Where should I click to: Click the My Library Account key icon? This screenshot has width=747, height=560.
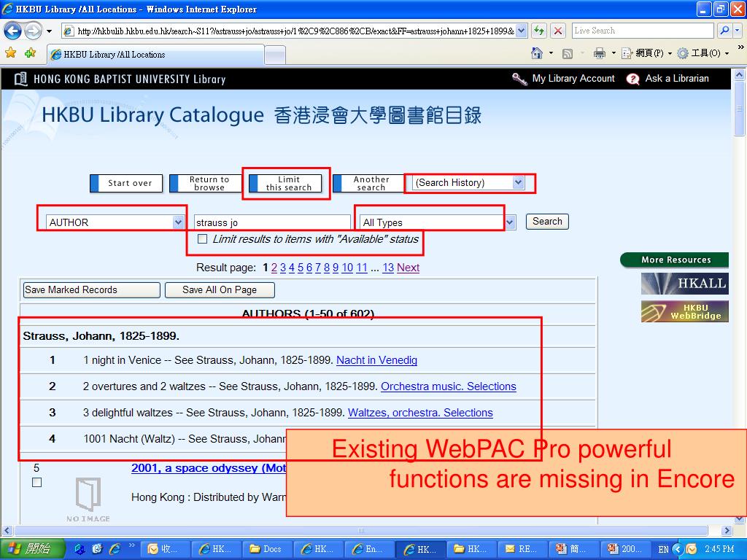519,79
